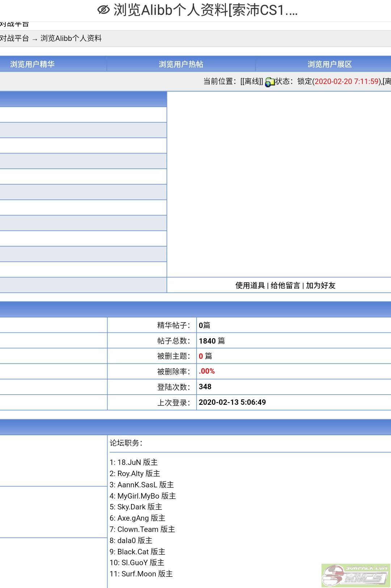
Task: Add user via 加为好友 link
Action: tap(321, 285)
